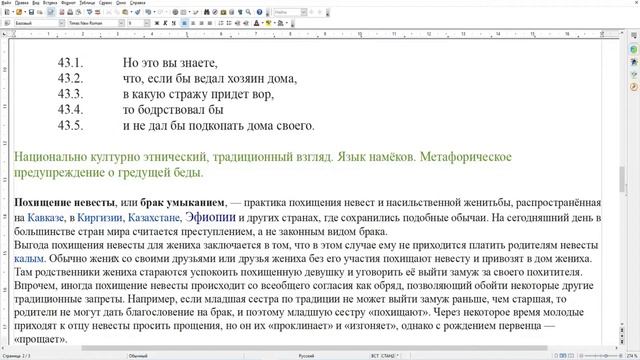Follow the Киргизии hyperlink

pos(100,218)
